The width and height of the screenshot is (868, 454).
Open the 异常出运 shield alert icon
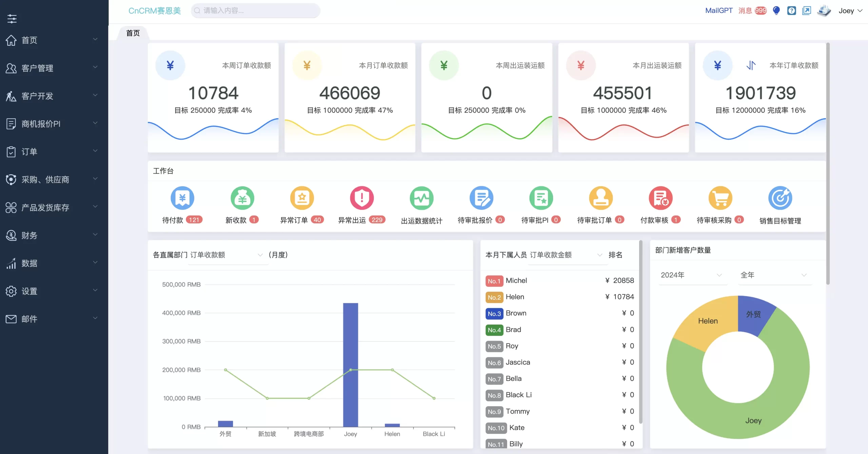(361, 198)
